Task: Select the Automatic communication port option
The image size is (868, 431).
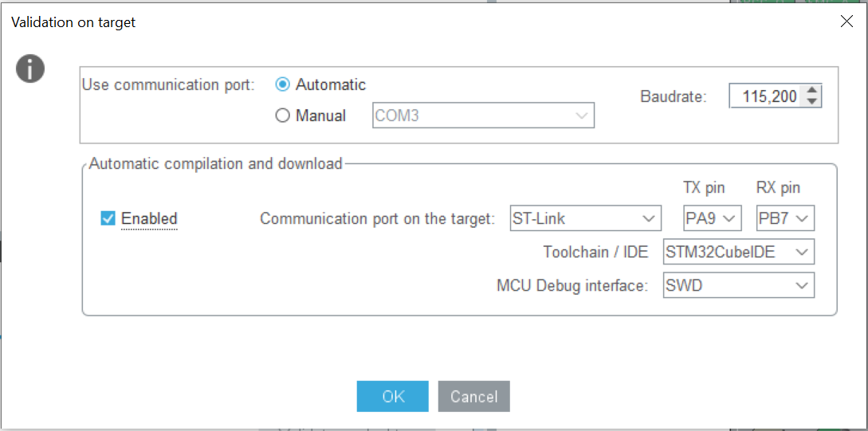Action: (282, 84)
